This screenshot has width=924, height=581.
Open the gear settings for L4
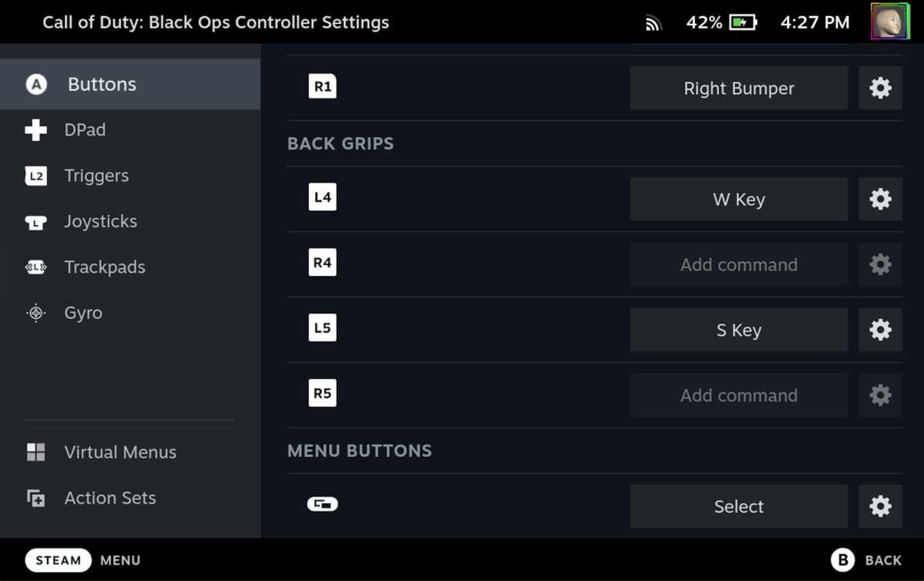[880, 200]
